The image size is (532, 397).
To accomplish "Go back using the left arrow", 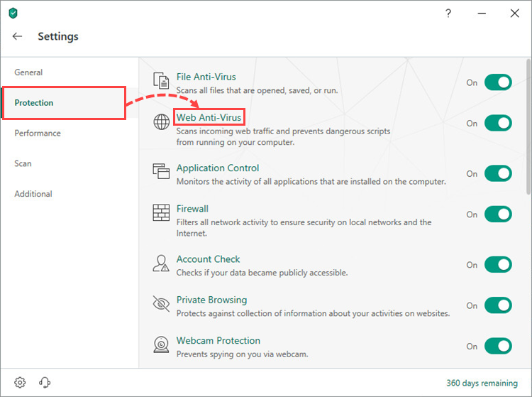I will (x=17, y=36).
